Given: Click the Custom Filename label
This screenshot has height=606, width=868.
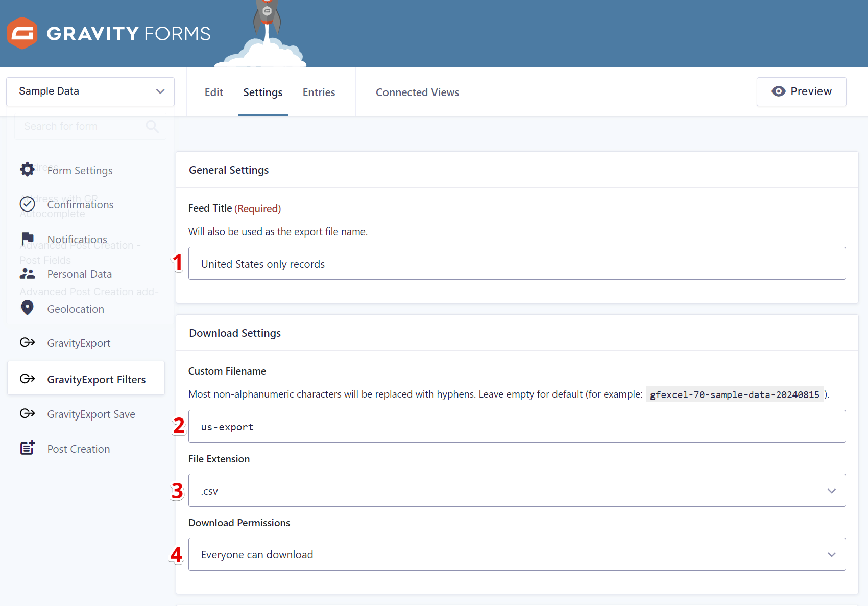Looking at the screenshot, I should [227, 371].
